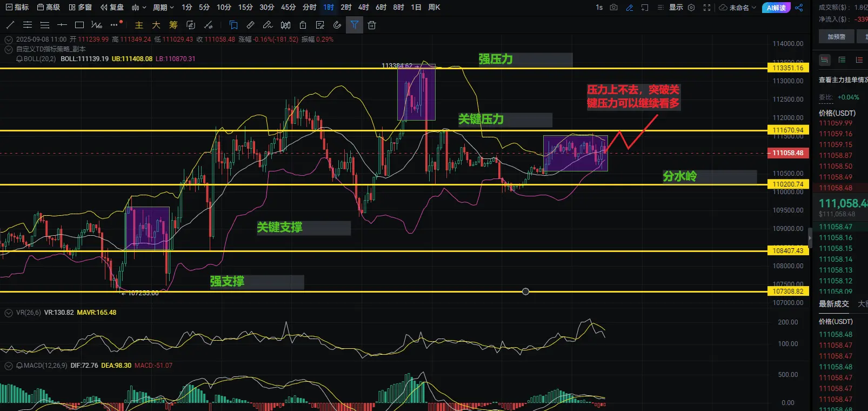Open chart settings hexagon gear icon
The width and height of the screenshot is (868, 411).
[x=691, y=8]
